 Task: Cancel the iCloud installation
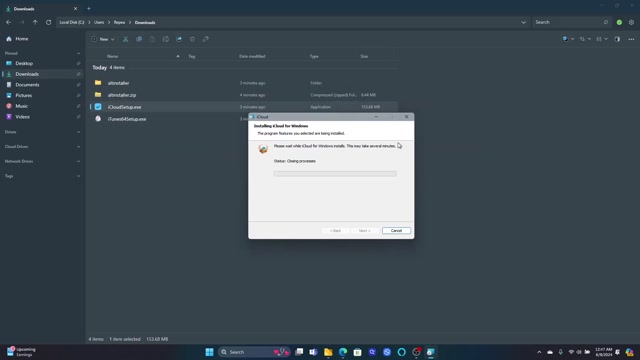click(x=396, y=231)
